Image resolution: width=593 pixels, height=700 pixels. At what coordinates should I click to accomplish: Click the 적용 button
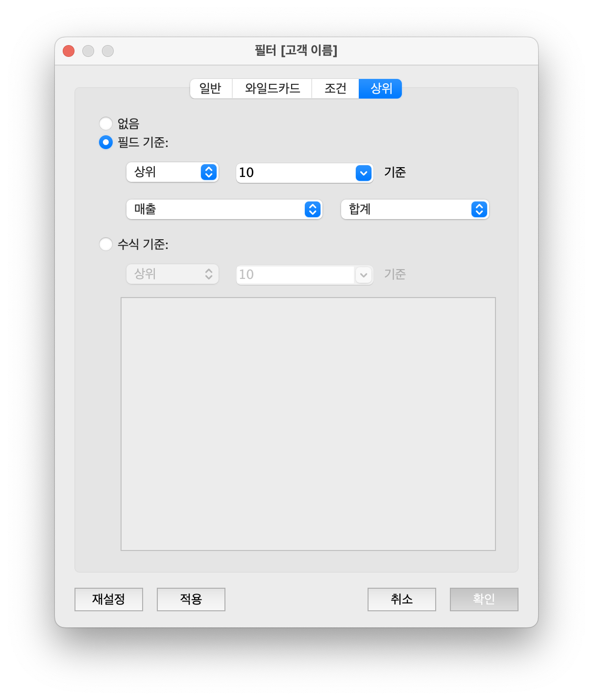pyautogui.click(x=191, y=600)
